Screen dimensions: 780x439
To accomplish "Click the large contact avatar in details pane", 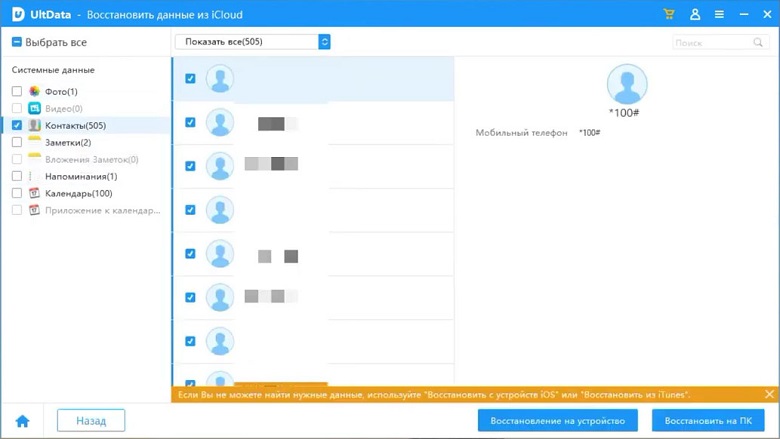I will pyautogui.click(x=627, y=84).
